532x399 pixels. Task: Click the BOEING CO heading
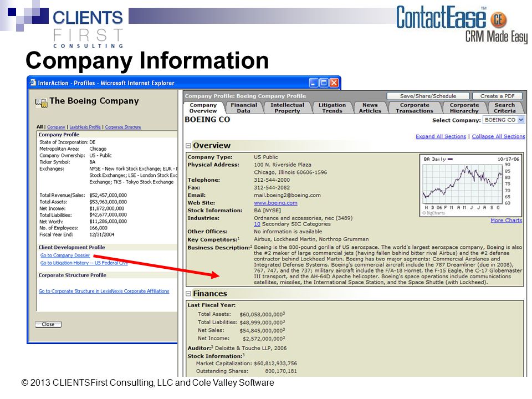pyautogui.click(x=207, y=120)
